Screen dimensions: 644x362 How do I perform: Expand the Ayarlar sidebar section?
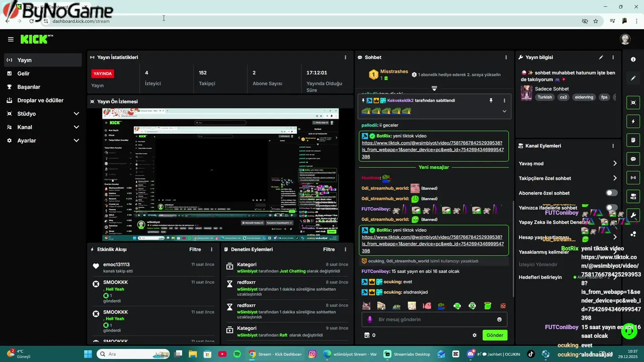[42, 141]
